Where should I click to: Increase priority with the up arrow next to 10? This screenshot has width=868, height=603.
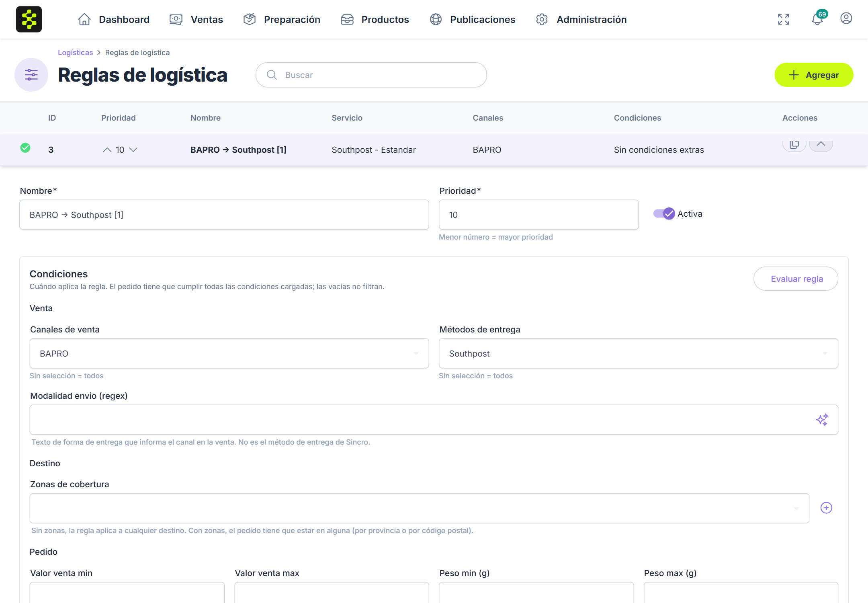point(107,150)
